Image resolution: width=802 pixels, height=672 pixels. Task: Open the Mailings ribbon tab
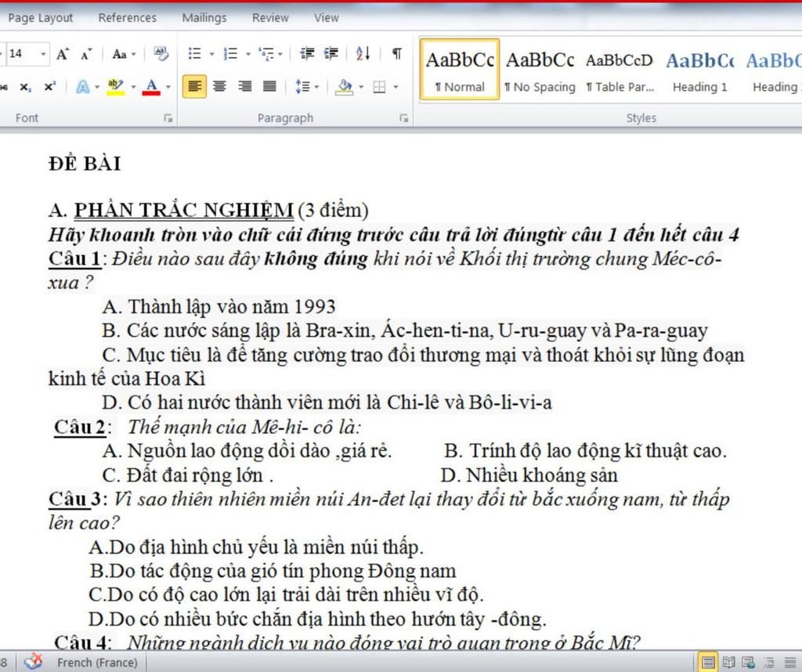point(204,18)
